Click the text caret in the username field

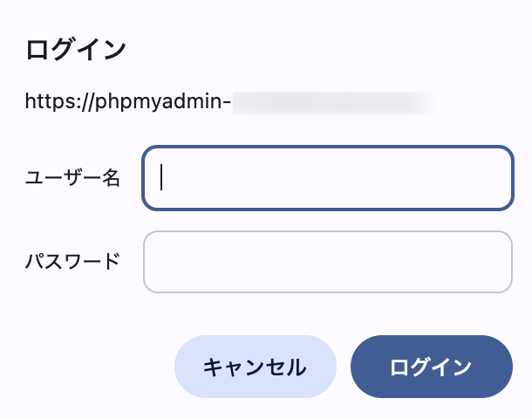pos(163,178)
